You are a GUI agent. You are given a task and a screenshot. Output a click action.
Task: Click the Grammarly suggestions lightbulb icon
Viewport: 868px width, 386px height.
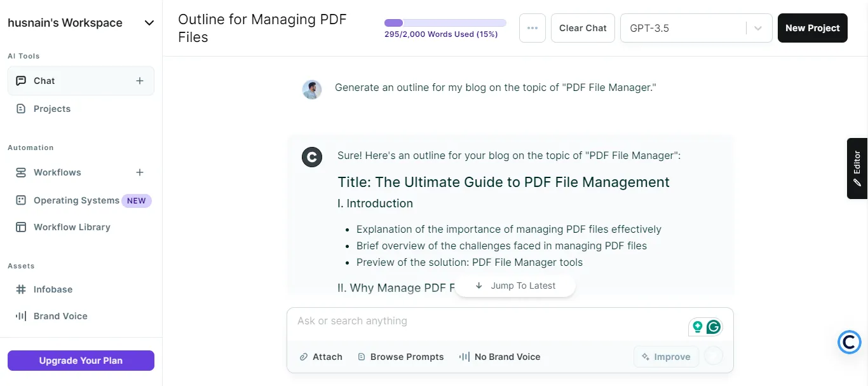698,326
